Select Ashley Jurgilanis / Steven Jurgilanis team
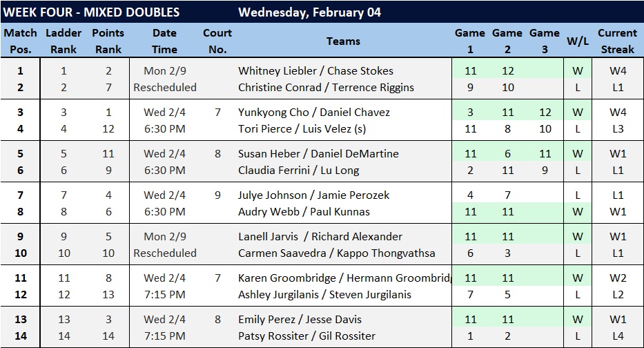644x348 pixels. click(x=324, y=295)
